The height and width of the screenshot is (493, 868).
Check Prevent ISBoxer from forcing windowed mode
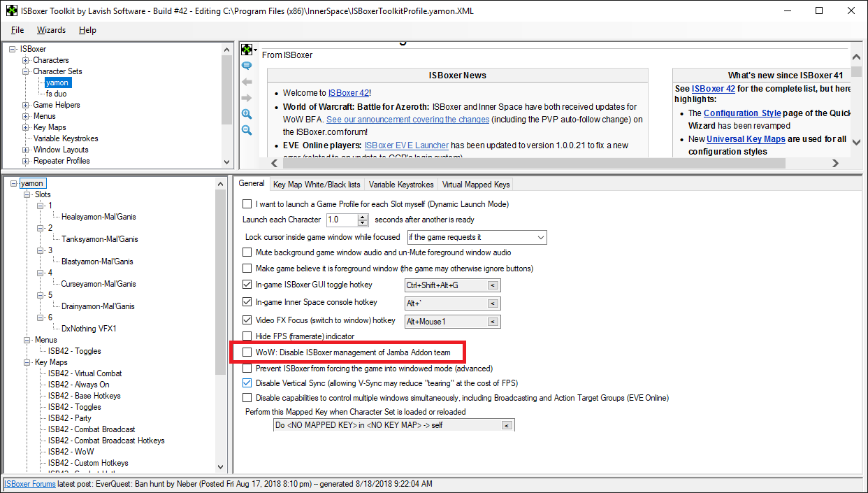coord(247,368)
